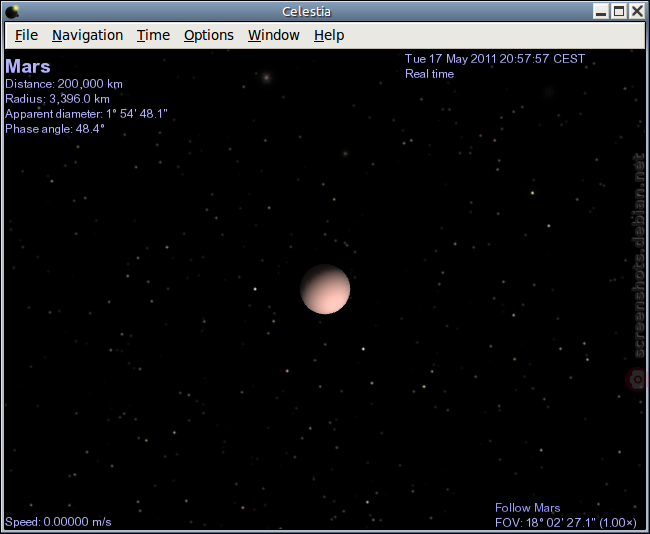This screenshot has width=650, height=534.
Task: Click the Celestia window title text
Action: pyautogui.click(x=306, y=12)
